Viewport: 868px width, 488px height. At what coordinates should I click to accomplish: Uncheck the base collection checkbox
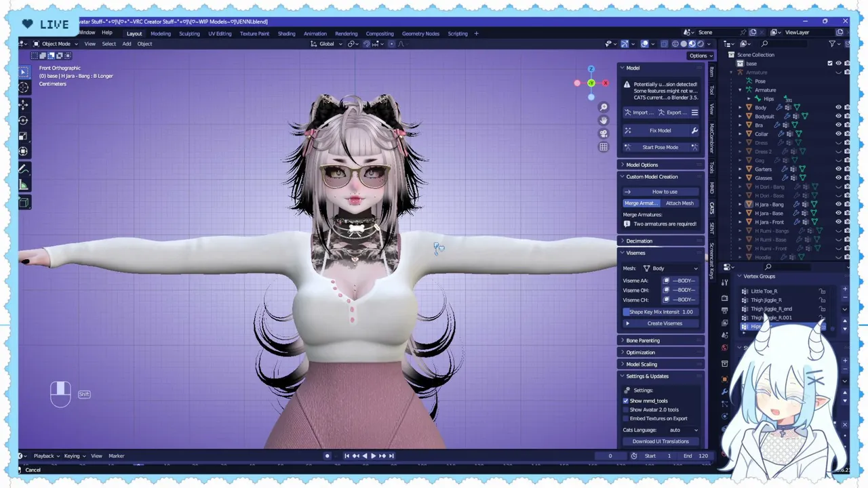[830, 64]
